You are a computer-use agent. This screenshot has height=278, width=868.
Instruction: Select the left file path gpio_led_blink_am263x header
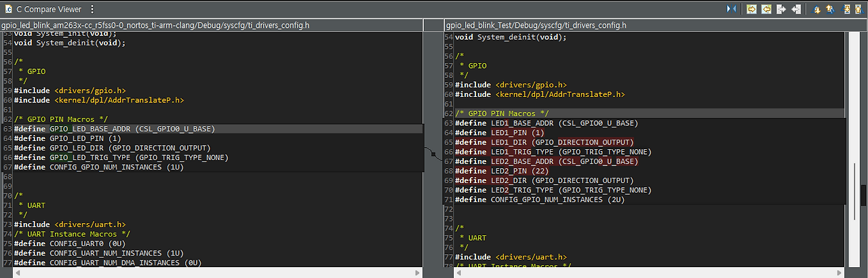[155, 25]
